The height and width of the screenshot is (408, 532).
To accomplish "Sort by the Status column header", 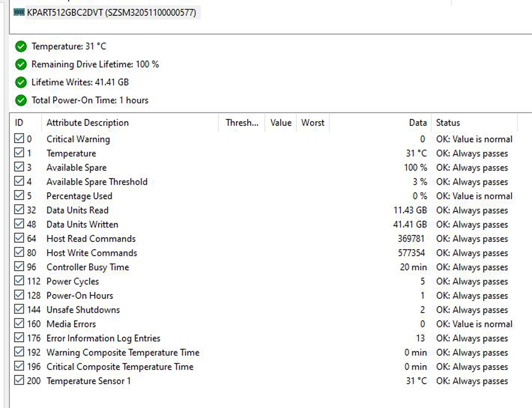I will point(474,123).
